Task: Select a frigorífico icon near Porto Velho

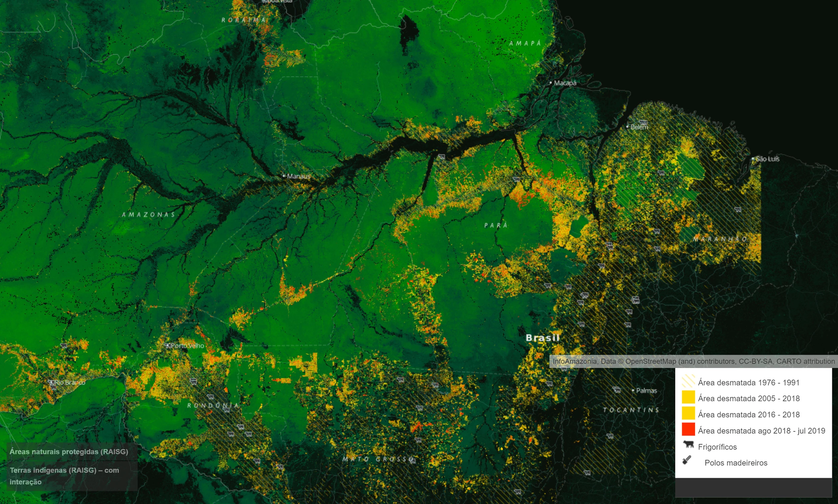Action: tap(194, 382)
